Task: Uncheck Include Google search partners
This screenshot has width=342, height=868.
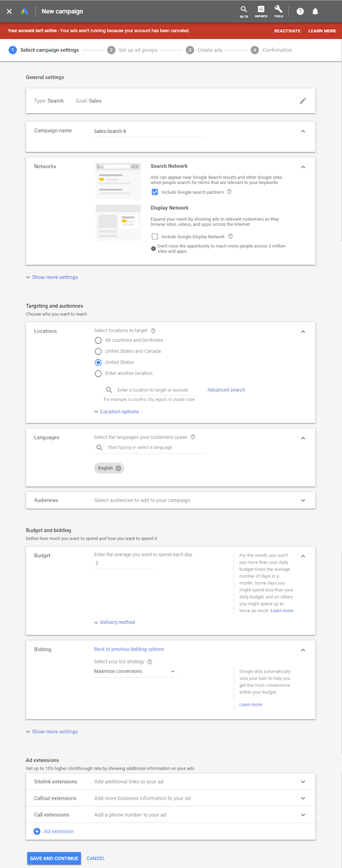Action: click(x=155, y=192)
